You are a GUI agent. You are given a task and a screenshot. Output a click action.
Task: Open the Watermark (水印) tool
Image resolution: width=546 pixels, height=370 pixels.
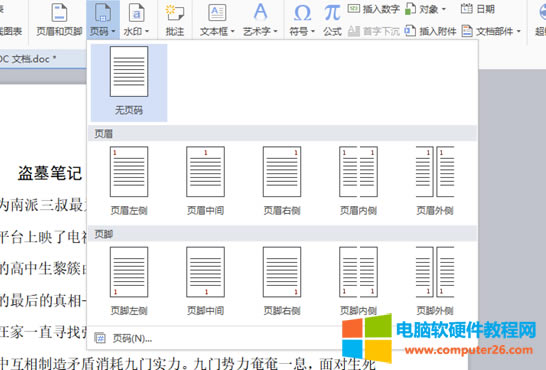136,13
